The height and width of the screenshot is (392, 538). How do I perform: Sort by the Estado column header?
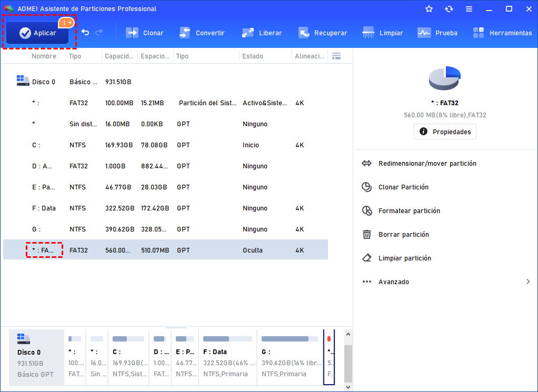(253, 56)
